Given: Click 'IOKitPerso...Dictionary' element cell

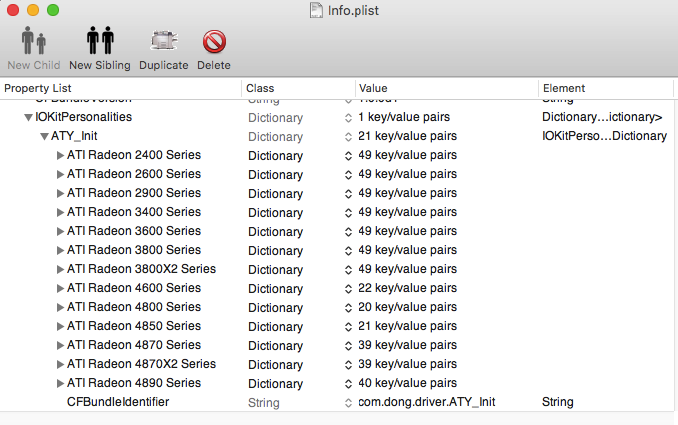Looking at the screenshot, I should 604,136.
